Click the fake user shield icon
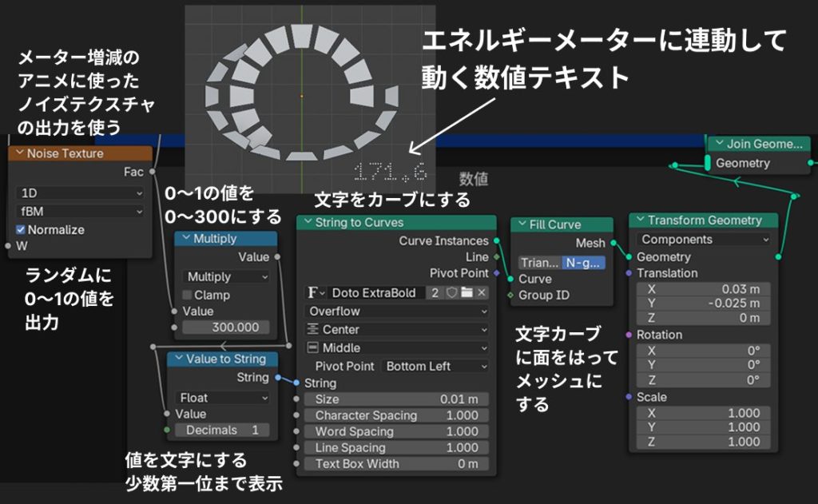Viewport: 818px width, 504px height. pos(451,293)
